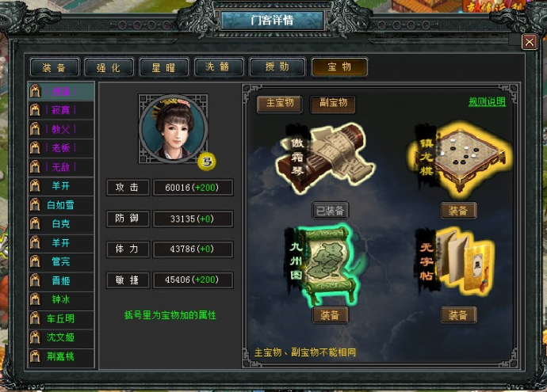The image size is (547, 392).
Task: Switch to the 装备 tab
Action: (x=55, y=67)
